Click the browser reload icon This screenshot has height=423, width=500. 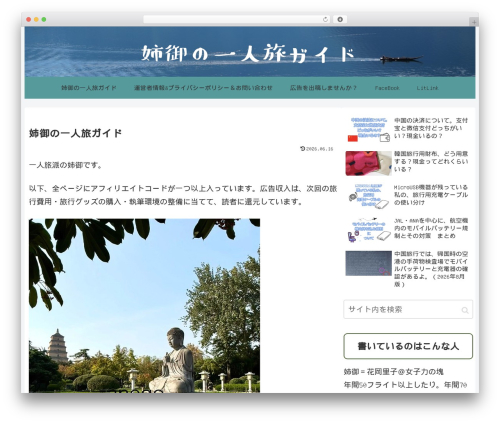[325, 20]
